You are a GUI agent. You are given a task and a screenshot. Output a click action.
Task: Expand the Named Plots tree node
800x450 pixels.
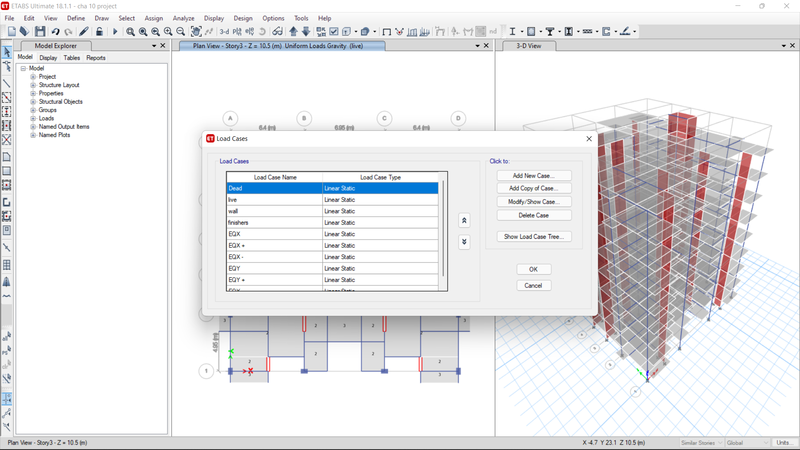click(x=33, y=135)
